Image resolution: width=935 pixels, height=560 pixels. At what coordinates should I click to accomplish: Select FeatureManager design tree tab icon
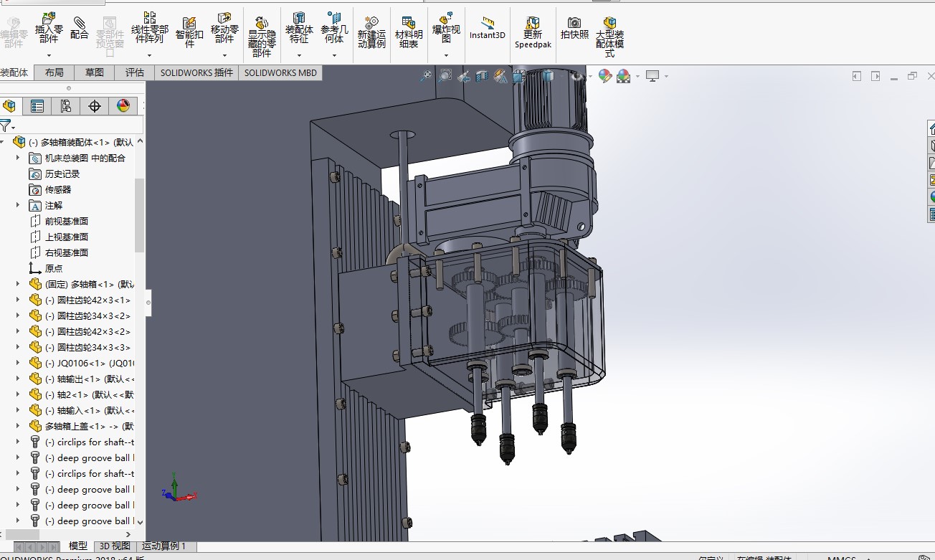pyautogui.click(x=9, y=106)
